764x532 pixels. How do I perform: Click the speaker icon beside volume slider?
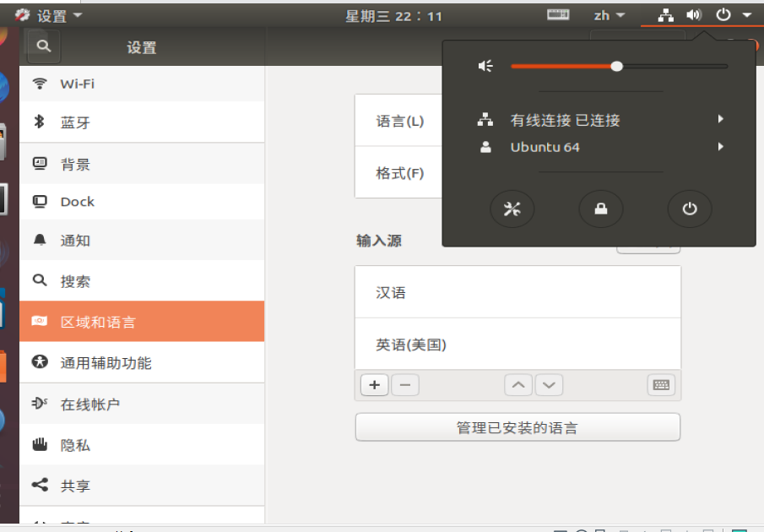[x=485, y=66]
